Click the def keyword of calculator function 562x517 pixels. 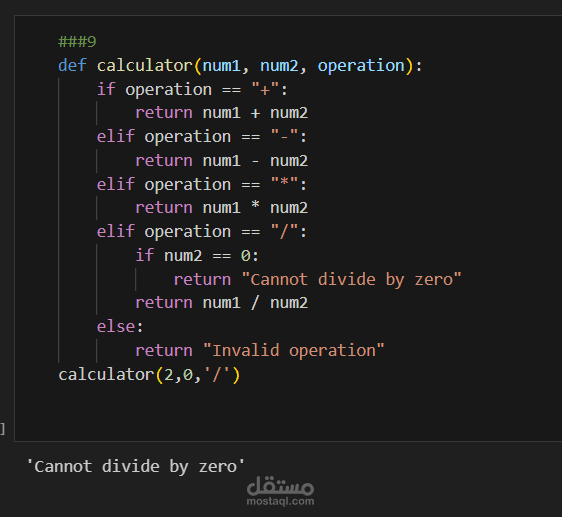pos(72,66)
